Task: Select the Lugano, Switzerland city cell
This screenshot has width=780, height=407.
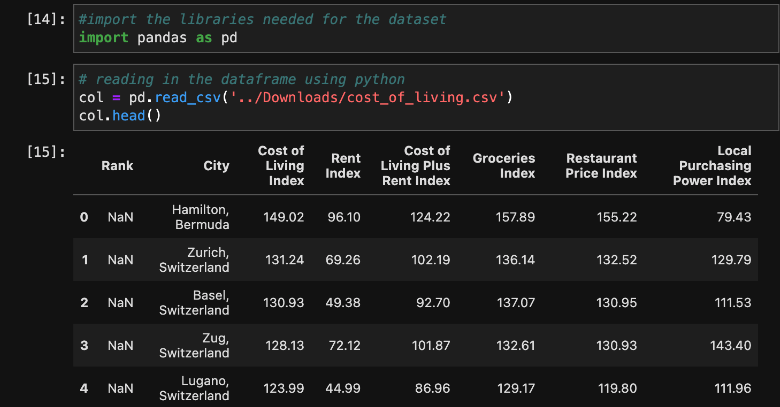Action: point(194,388)
